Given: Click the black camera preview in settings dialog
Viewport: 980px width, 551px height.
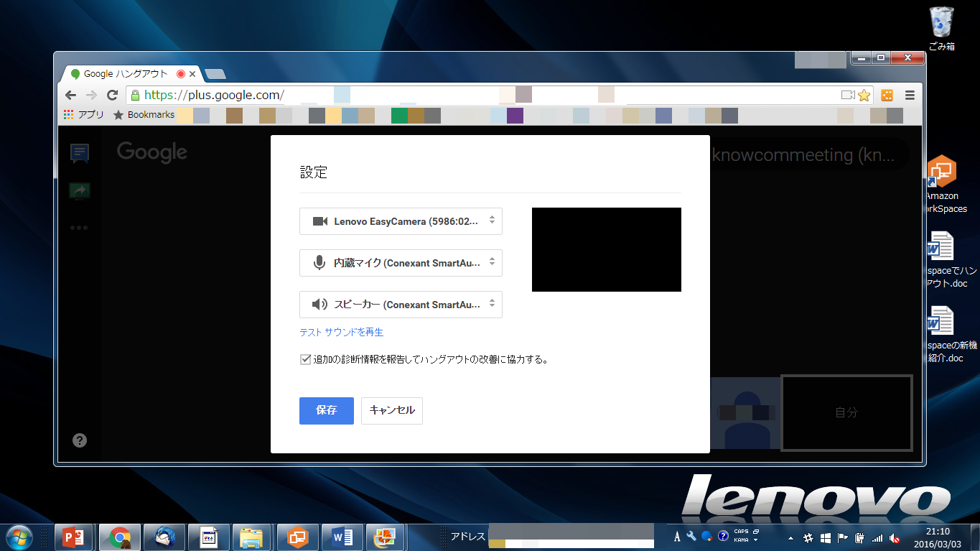Looking at the screenshot, I should (607, 250).
